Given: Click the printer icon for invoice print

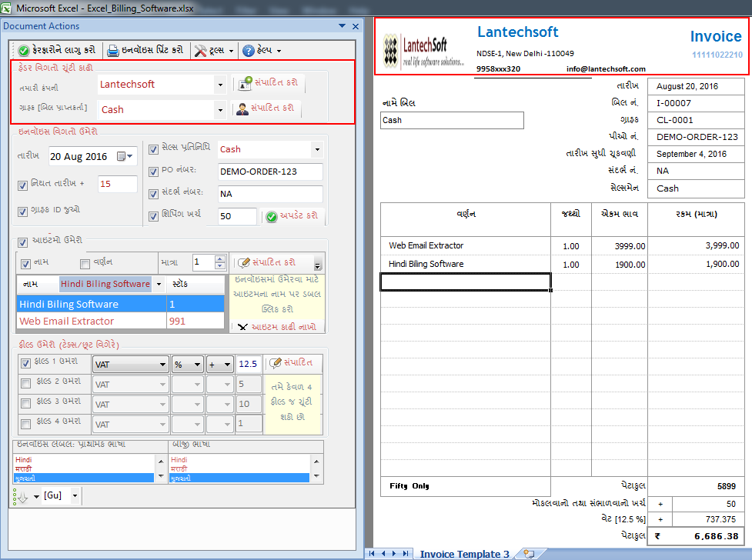Looking at the screenshot, I should pyautogui.click(x=112, y=50).
